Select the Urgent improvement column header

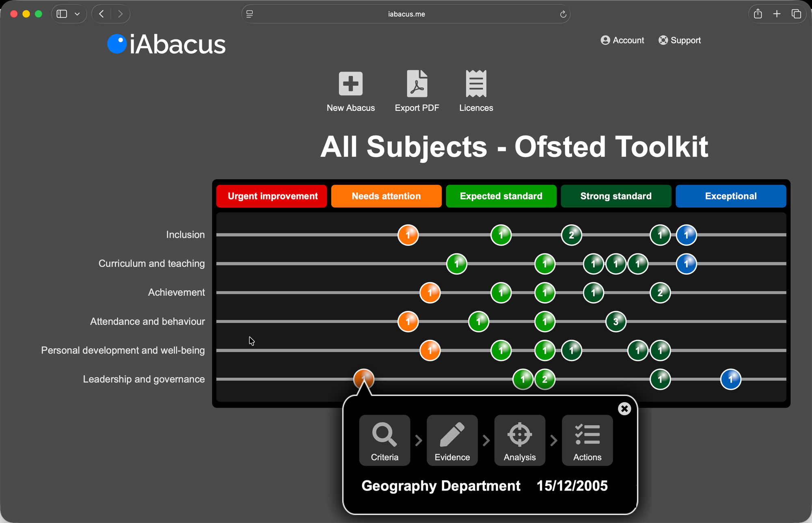tap(272, 196)
